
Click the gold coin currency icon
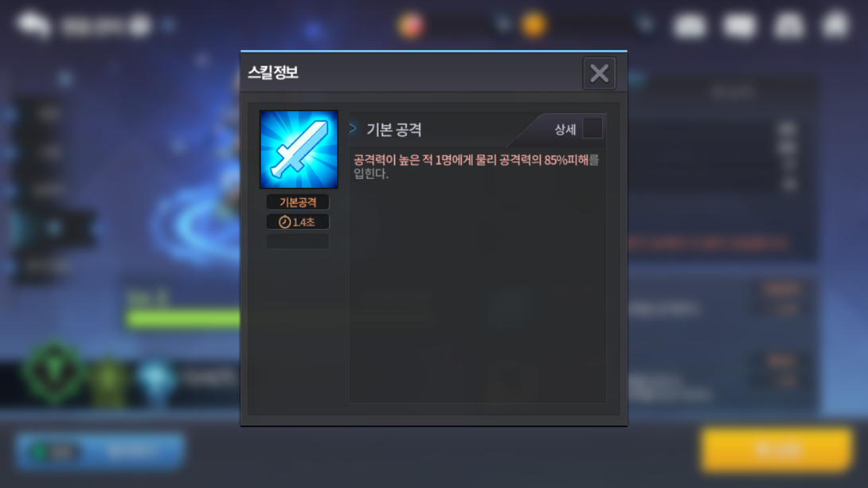tap(534, 25)
